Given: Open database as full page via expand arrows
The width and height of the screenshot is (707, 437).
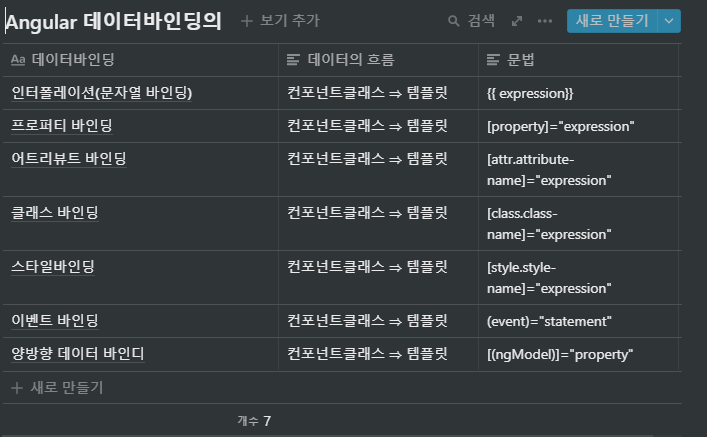Looking at the screenshot, I should (517, 21).
